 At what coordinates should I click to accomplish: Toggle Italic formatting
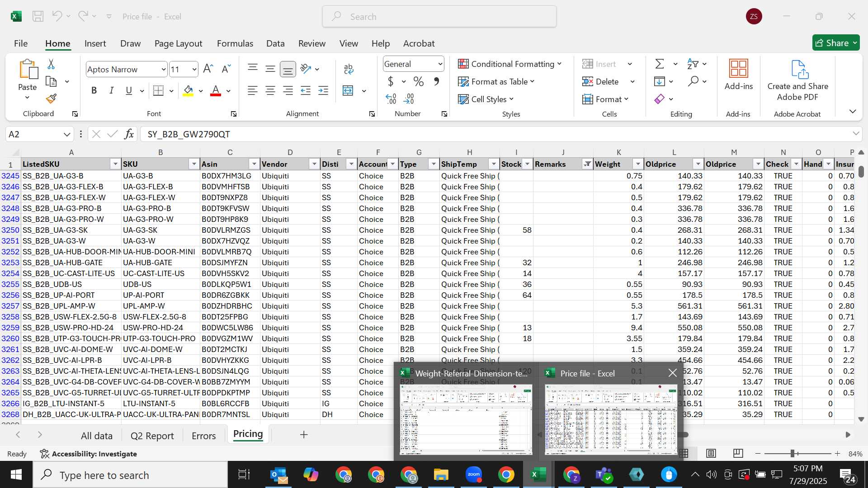(x=111, y=90)
